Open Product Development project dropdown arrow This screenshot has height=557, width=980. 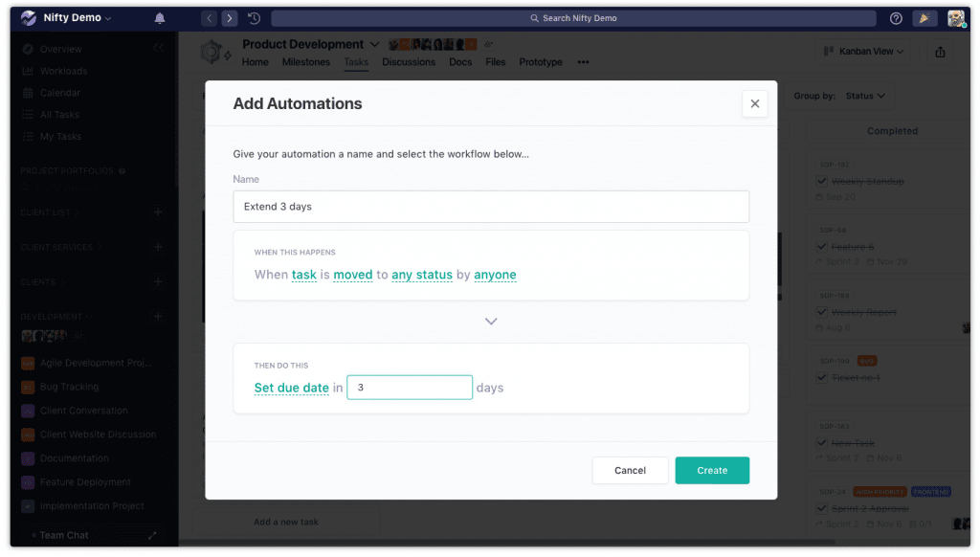coord(374,44)
